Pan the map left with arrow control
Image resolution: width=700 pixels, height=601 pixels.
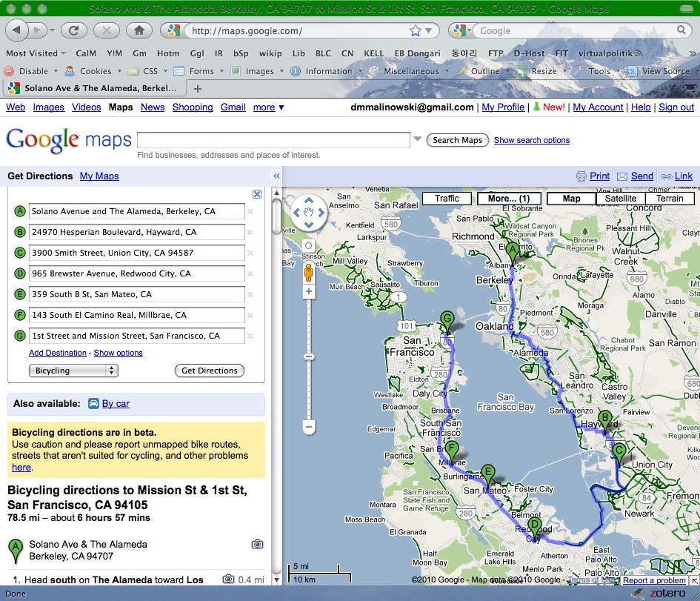click(x=296, y=213)
